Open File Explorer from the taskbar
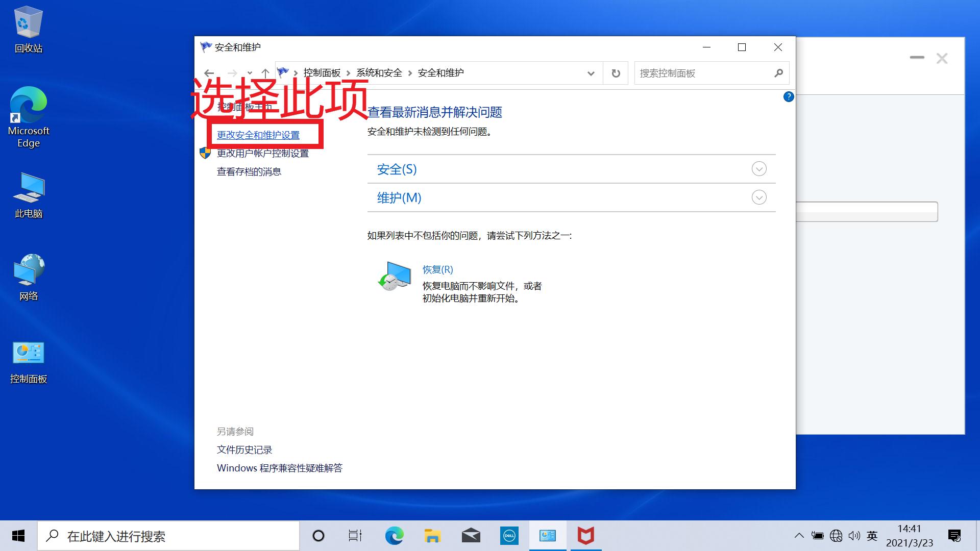 click(432, 536)
